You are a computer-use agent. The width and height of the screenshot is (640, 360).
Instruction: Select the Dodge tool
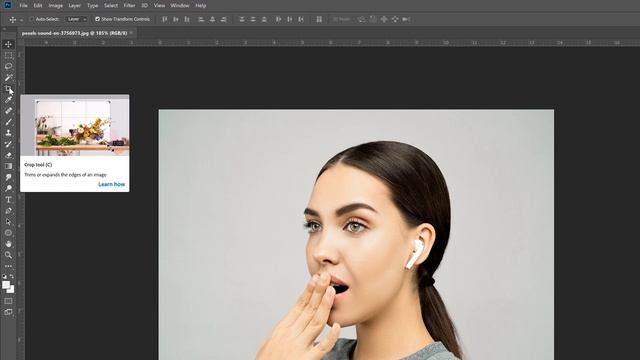8,188
